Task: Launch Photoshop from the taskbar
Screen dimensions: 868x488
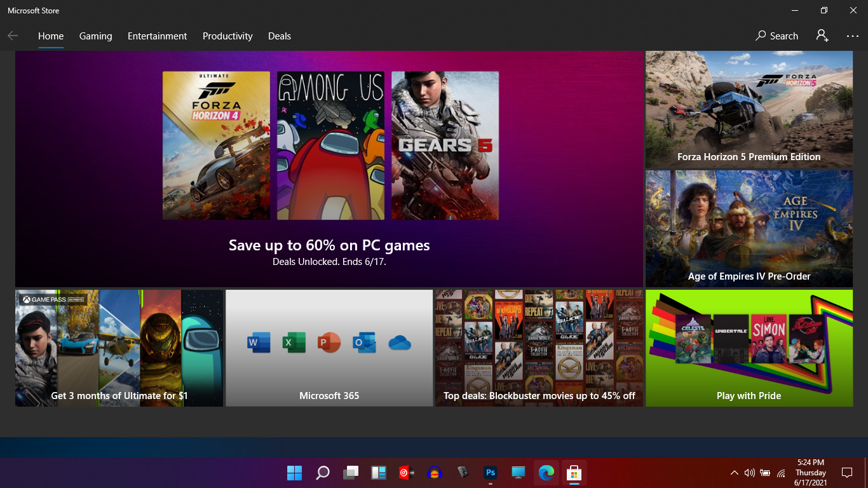Action: [490, 473]
